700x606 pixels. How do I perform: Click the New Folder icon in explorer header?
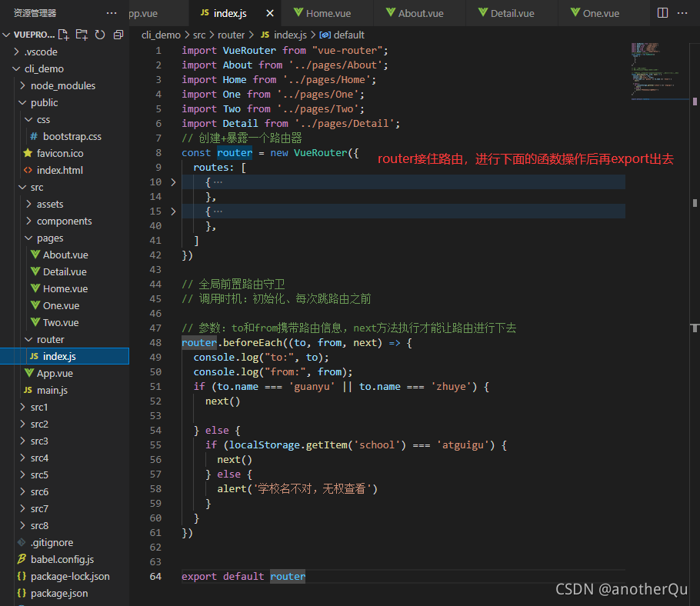tap(82, 35)
